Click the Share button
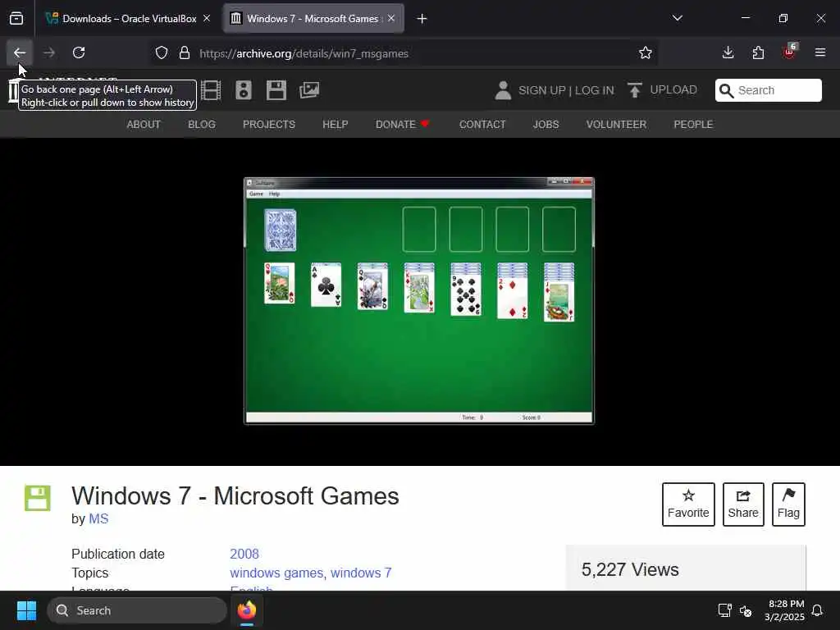 tap(743, 504)
